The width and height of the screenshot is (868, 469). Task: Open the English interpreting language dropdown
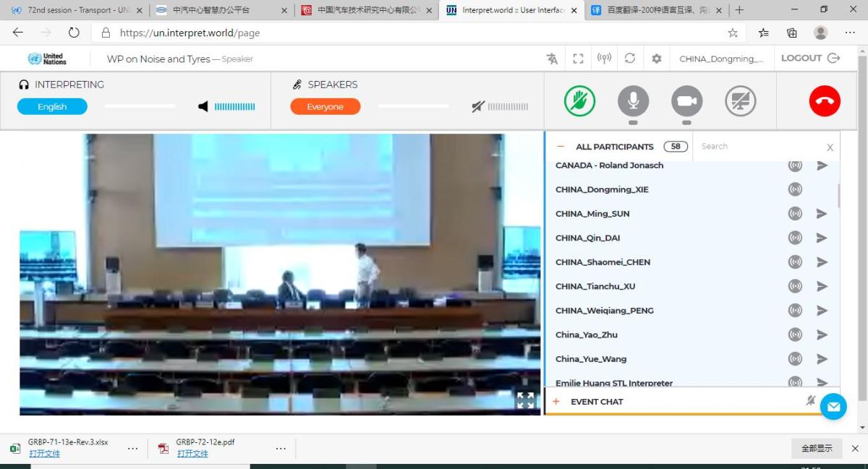[x=52, y=107]
